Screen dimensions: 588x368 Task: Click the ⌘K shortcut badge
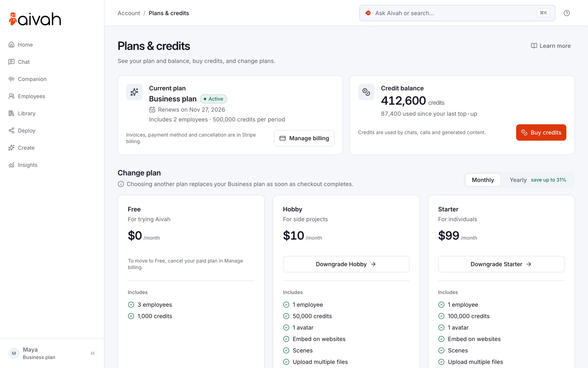tap(543, 13)
